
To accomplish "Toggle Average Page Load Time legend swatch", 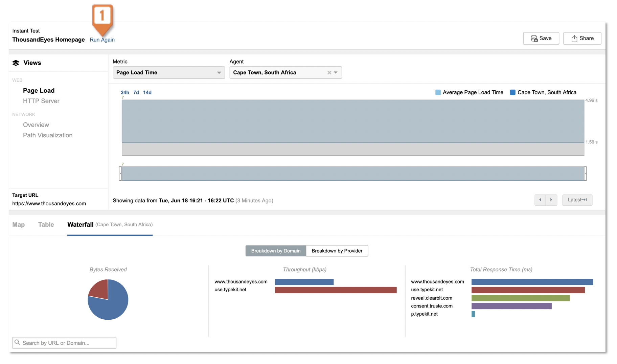I will [x=438, y=92].
